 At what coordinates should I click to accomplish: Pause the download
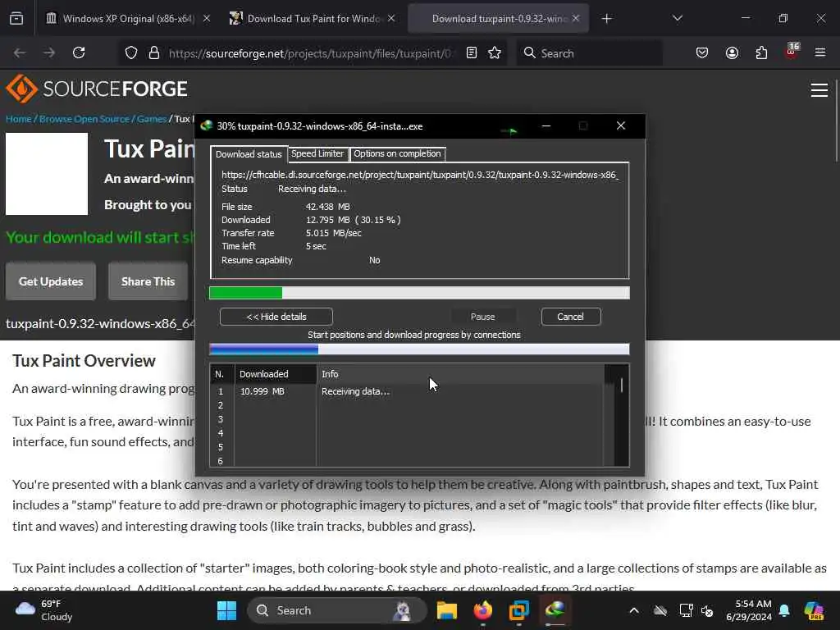[x=482, y=317]
